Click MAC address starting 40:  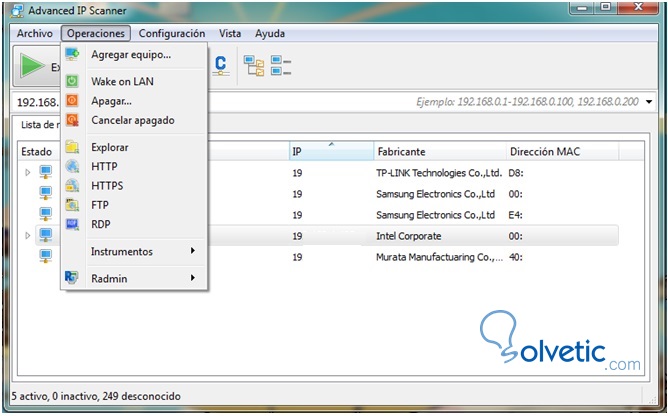click(516, 257)
